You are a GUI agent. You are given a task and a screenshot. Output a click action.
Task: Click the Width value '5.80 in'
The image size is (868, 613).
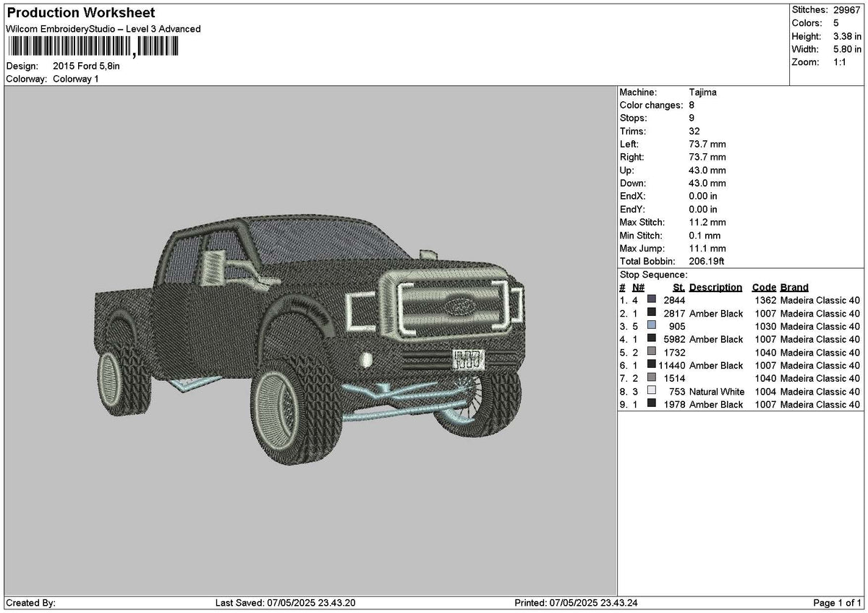(847, 49)
